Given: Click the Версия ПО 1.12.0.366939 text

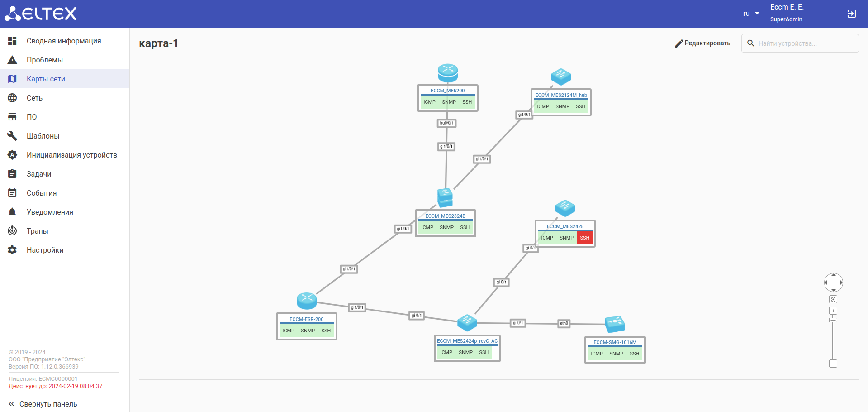Looking at the screenshot, I should coord(43,367).
